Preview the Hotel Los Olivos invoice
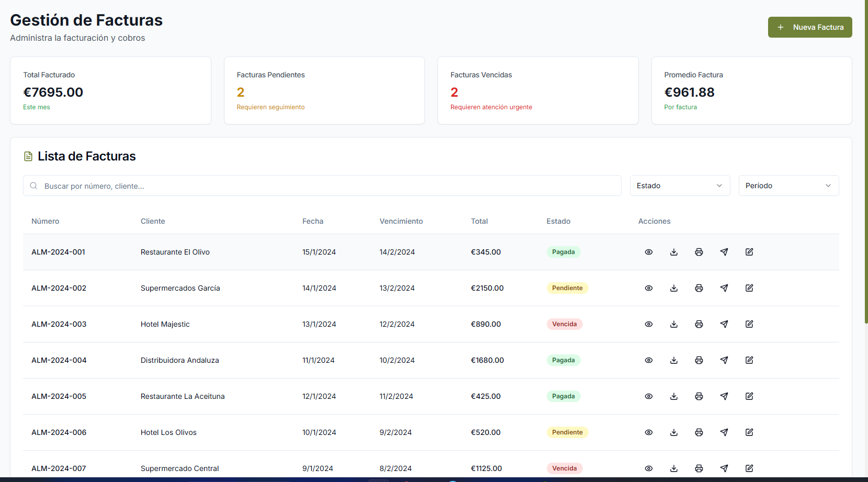Image resolution: width=868 pixels, height=482 pixels. pyautogui.click(x=648, y=432)
